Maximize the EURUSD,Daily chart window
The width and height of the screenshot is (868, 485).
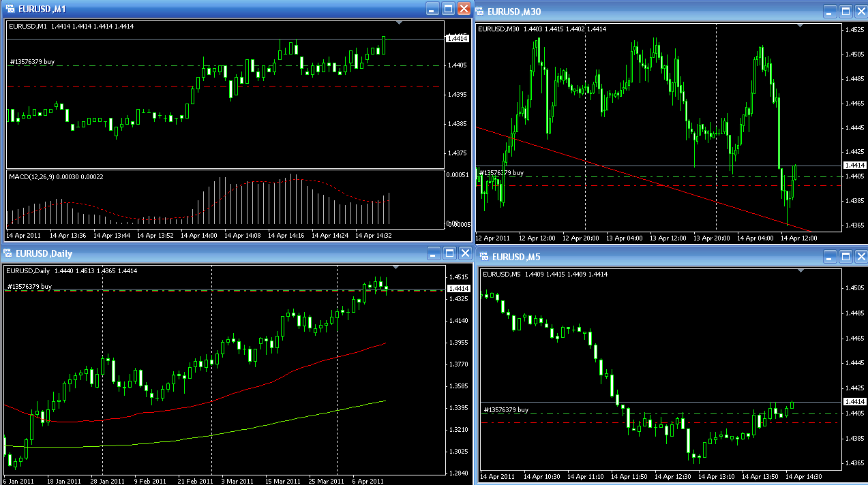pyautogui.click(x=449, y=253)
